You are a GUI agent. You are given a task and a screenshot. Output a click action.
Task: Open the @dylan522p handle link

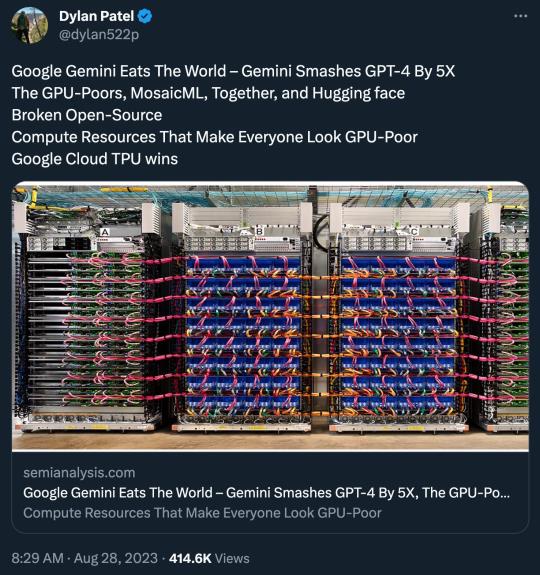[x=99, y=34]
